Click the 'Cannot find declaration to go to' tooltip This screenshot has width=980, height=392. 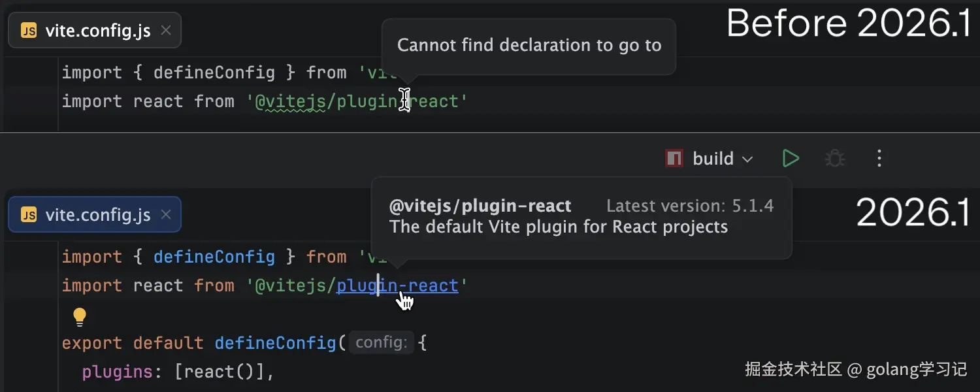(529, 46)
